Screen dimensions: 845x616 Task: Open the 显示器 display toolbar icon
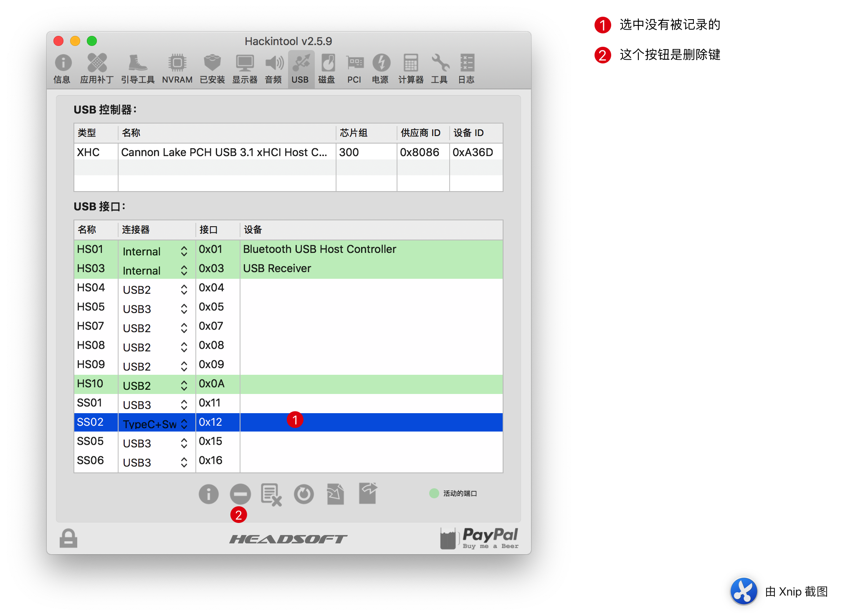tap(245, 69)
